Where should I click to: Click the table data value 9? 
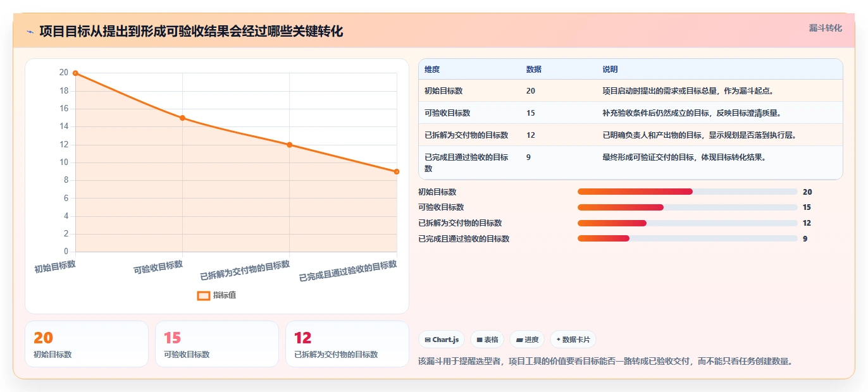tap(528, 157)
